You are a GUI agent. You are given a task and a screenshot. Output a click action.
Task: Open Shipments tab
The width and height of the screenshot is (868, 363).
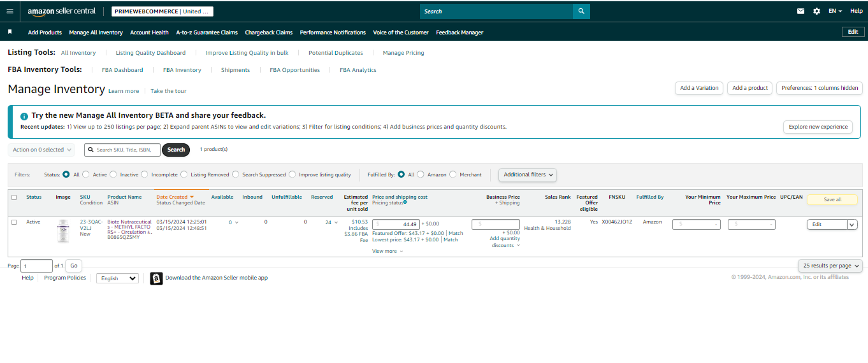(235, 70)
